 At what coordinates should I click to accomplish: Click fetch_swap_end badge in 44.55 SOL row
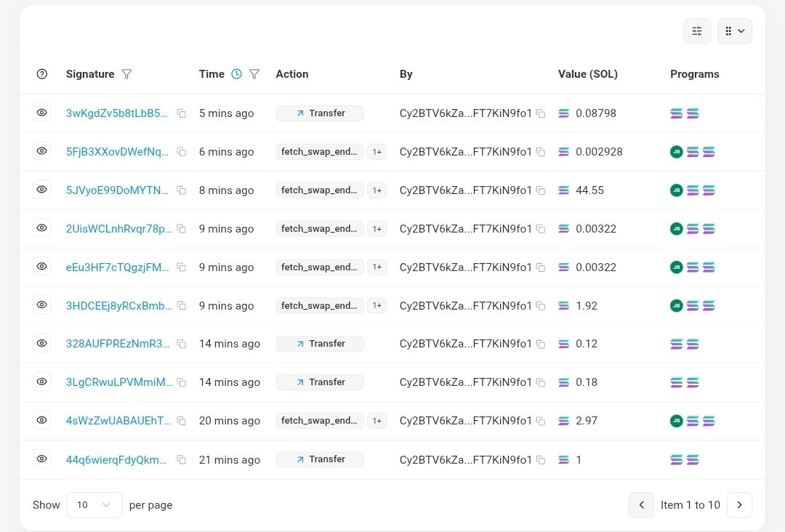point(320,190)
